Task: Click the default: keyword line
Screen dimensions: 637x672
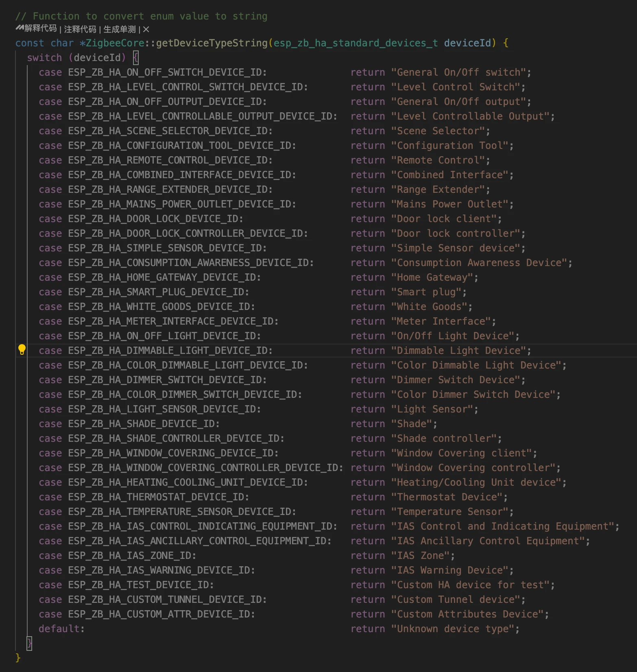Action: [x=61, y=629]
